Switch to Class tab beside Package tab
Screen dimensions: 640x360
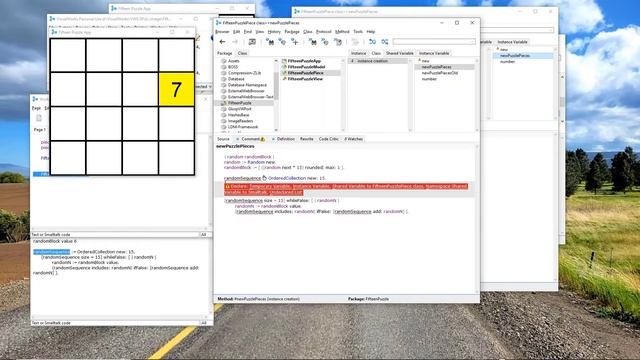click(242, 53)
